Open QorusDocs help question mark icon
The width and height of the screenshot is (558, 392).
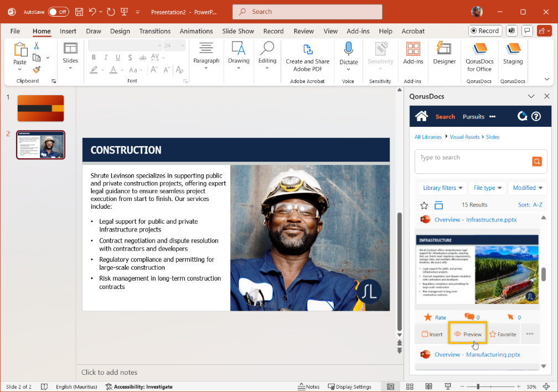(536, 116)
